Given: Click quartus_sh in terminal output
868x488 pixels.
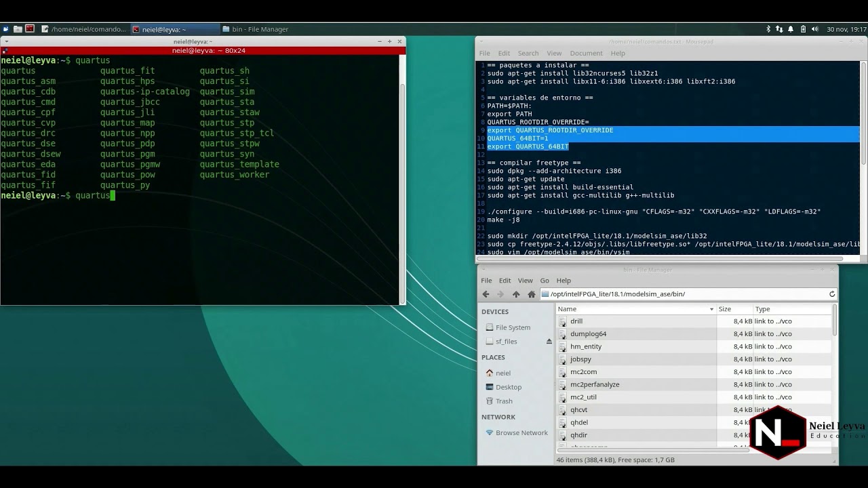Looking at the screenshot, I should [x=224, y=70].
